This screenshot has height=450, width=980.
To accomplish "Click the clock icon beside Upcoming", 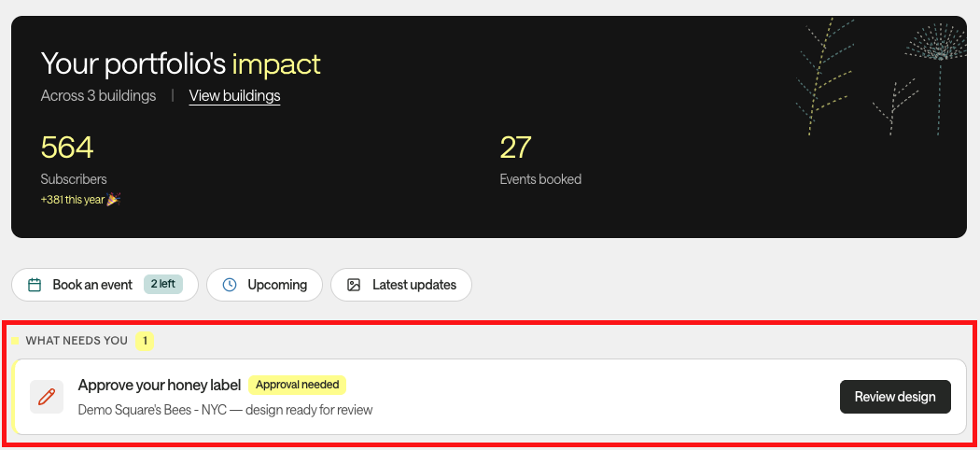I will pos(230,285).
